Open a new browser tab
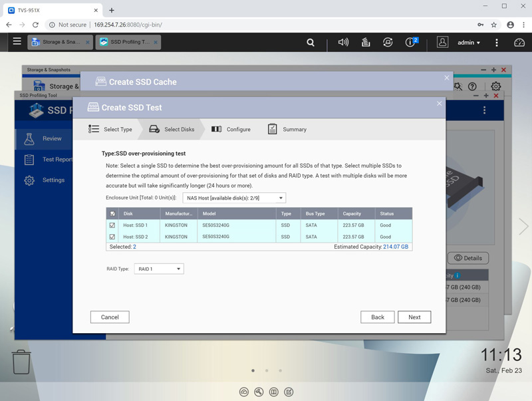 [112, 10]
